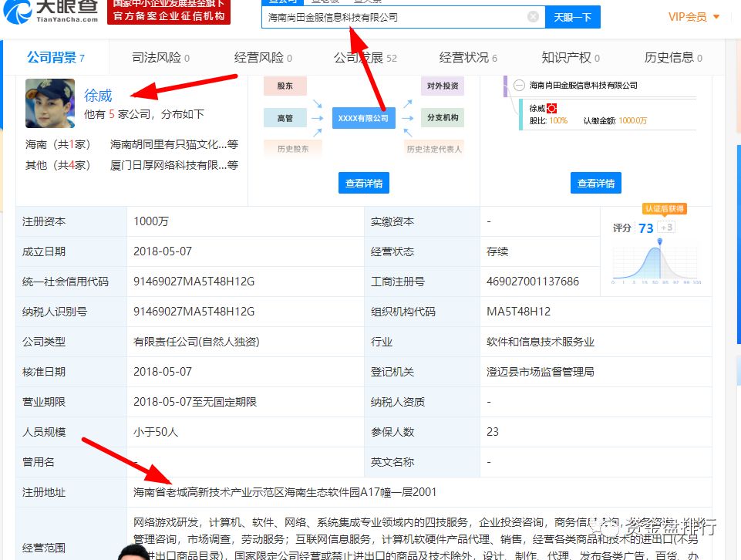Click the score value 73
Screen dimensions: 741x560
click(646, 228)
